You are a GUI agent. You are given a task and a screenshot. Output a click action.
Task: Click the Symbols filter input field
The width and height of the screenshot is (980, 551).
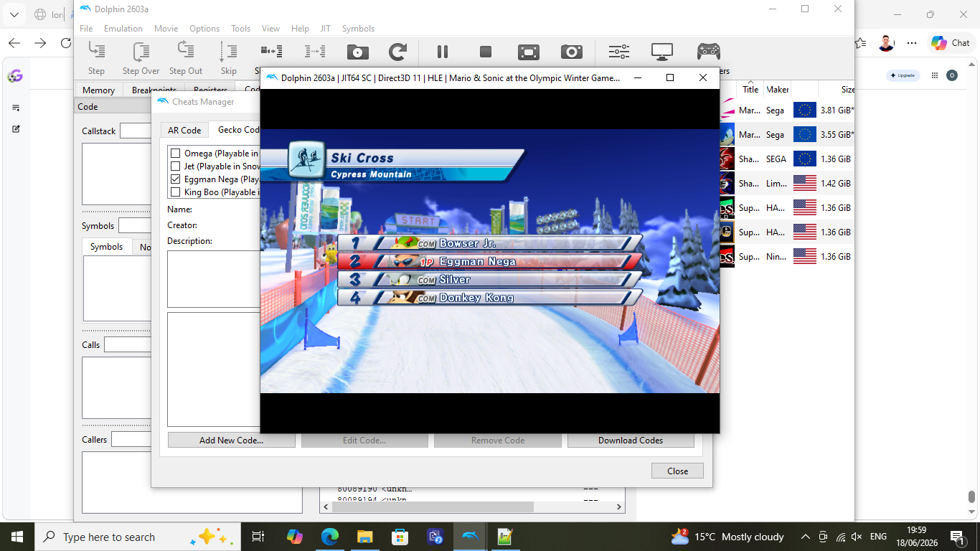(x=135, y=225)
